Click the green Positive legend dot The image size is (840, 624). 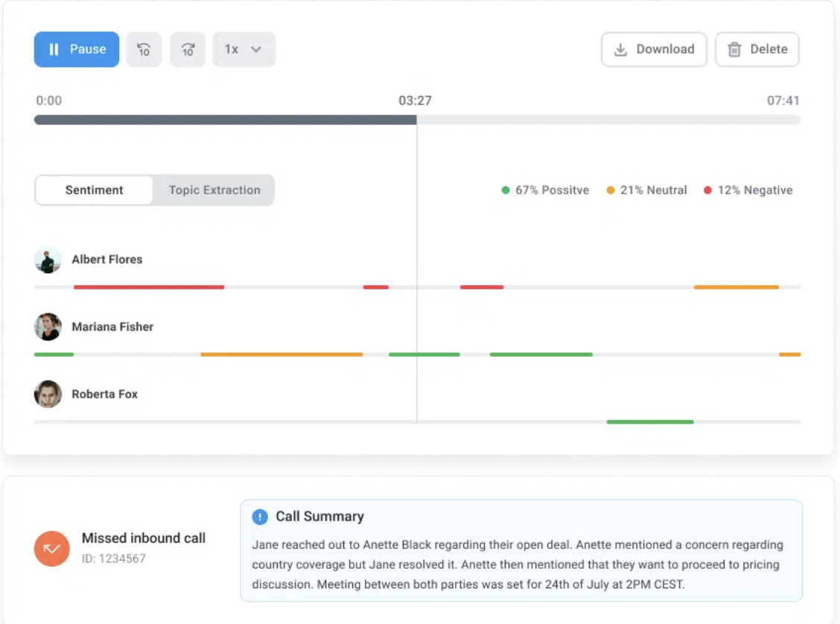coord(506,191)
